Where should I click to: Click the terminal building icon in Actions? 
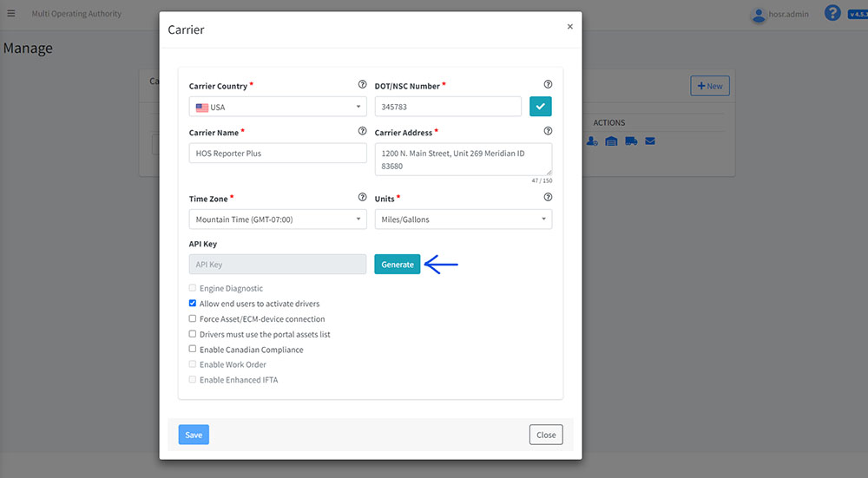611,141
